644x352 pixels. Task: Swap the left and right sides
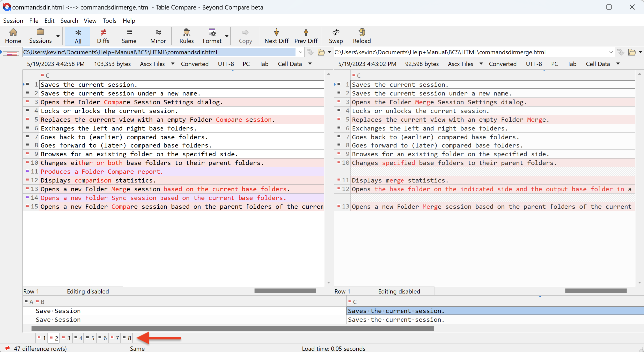(336, 36)
